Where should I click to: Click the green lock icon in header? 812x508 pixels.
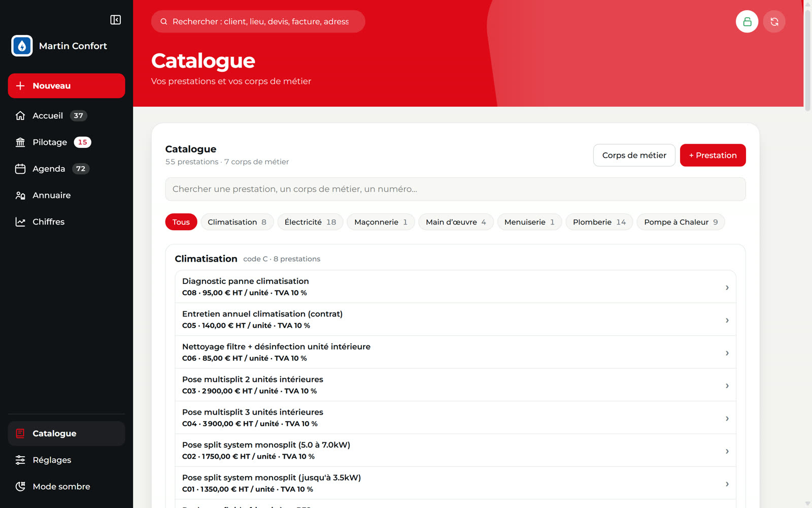click(x=747, y=21)
